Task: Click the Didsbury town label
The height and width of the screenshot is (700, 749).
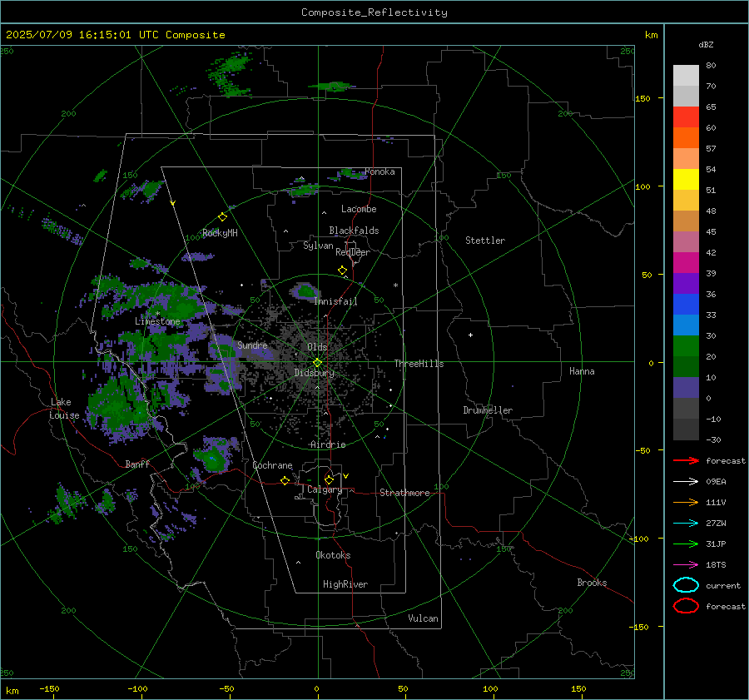Action: (x=314, y=373)
